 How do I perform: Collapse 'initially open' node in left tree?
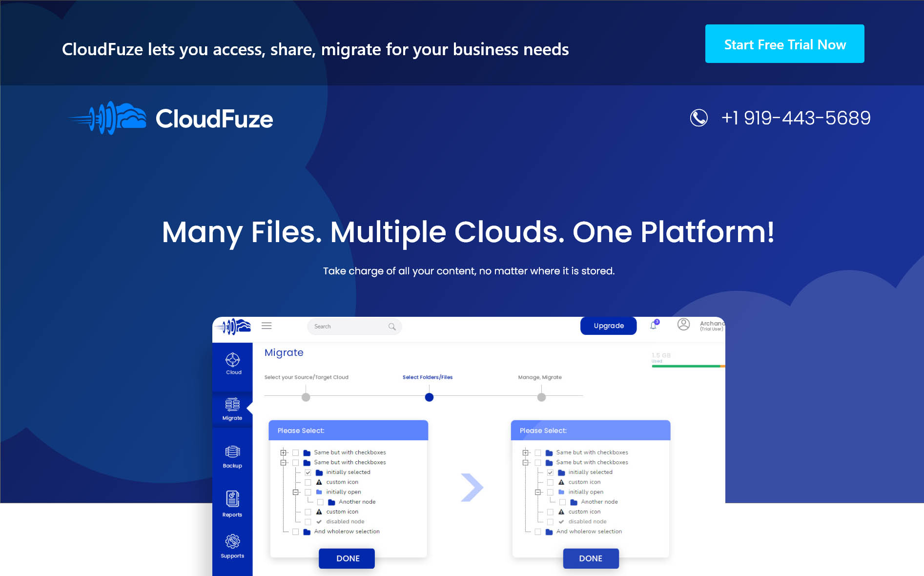click(x=296, y=492)
